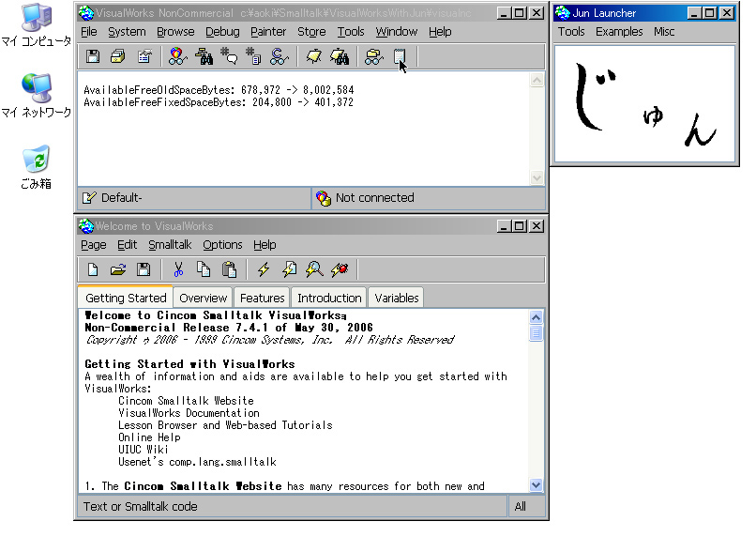Open the Store menu

(311, 32)
